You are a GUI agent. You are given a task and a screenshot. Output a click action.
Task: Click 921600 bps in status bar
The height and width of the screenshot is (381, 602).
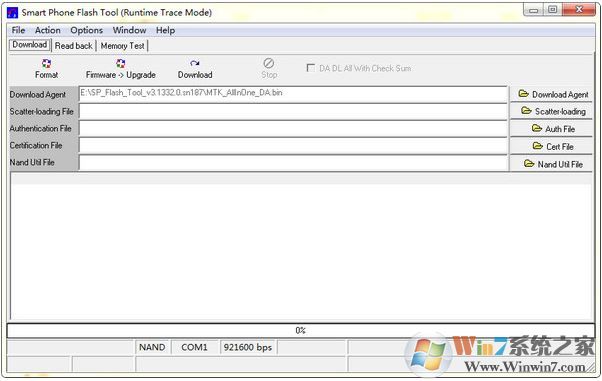click(248, 347)
